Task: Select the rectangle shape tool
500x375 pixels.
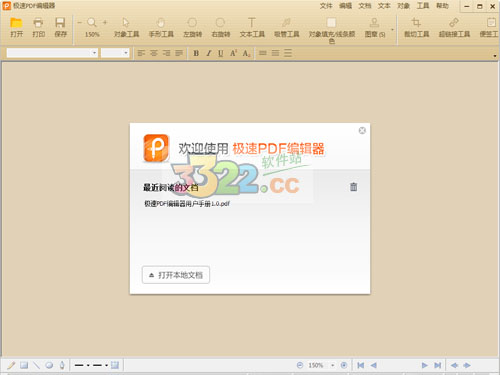Action: coord(24,365)
